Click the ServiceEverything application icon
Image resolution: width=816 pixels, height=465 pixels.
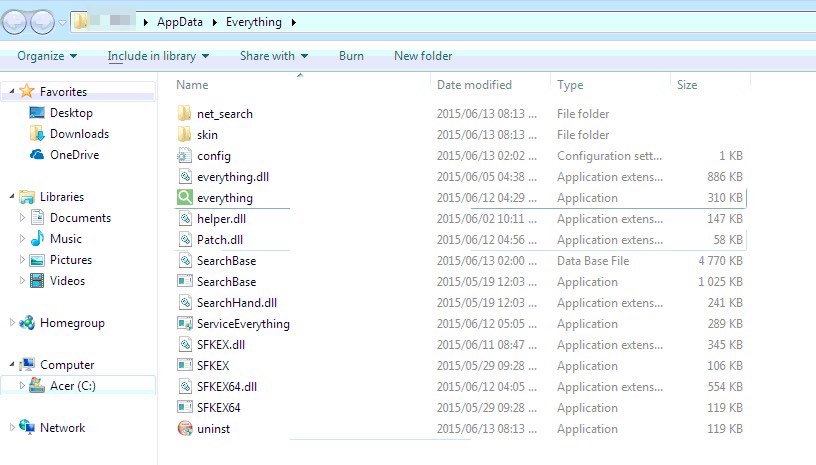point(184,324)
